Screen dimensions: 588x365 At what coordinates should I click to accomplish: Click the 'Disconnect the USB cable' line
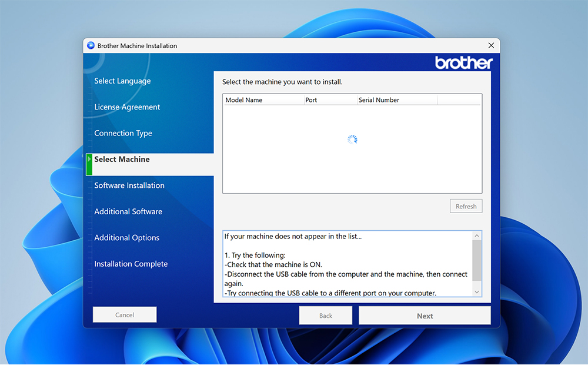click(x=346, y=278)
